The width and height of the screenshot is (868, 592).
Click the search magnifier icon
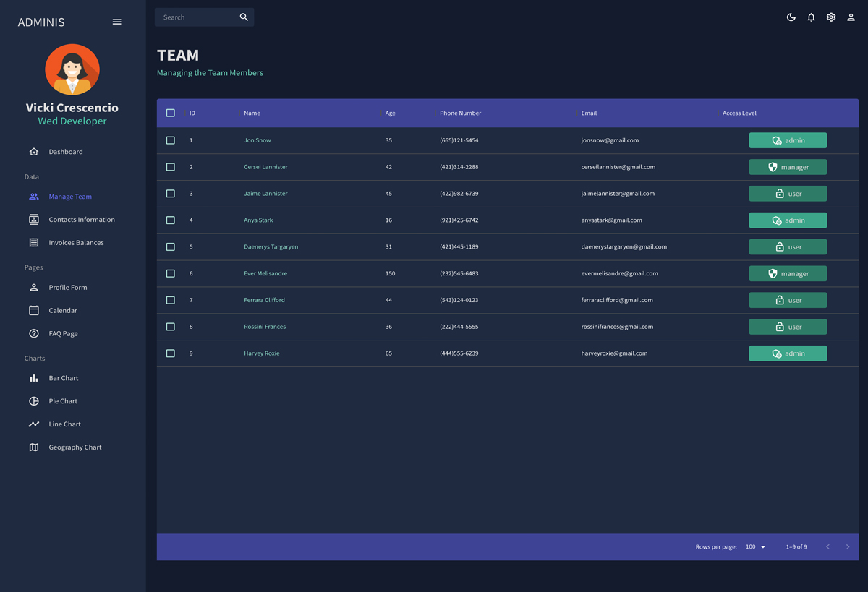point(244,17)
